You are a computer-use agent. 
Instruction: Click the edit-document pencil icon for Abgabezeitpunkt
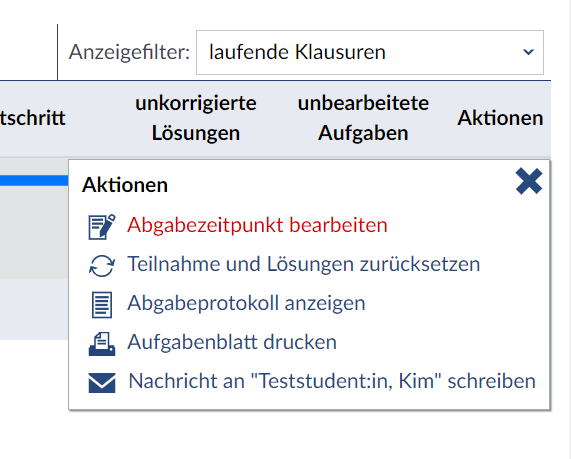(102, 227)
